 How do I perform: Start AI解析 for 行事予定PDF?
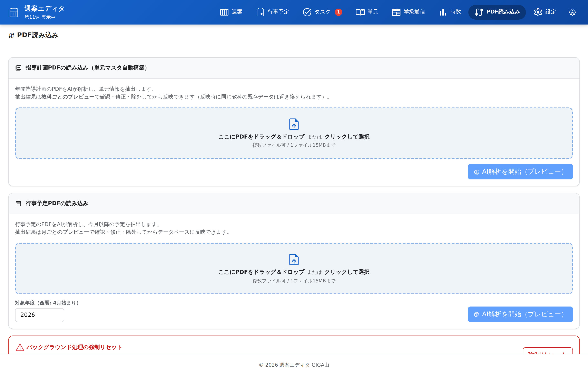point(520,314)
